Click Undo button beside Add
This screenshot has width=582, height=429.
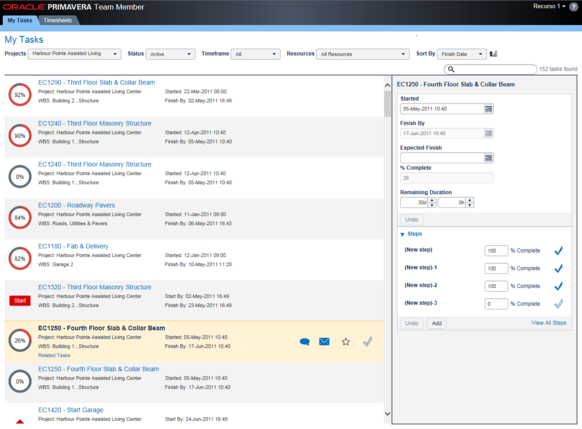[x=411, y=323]
